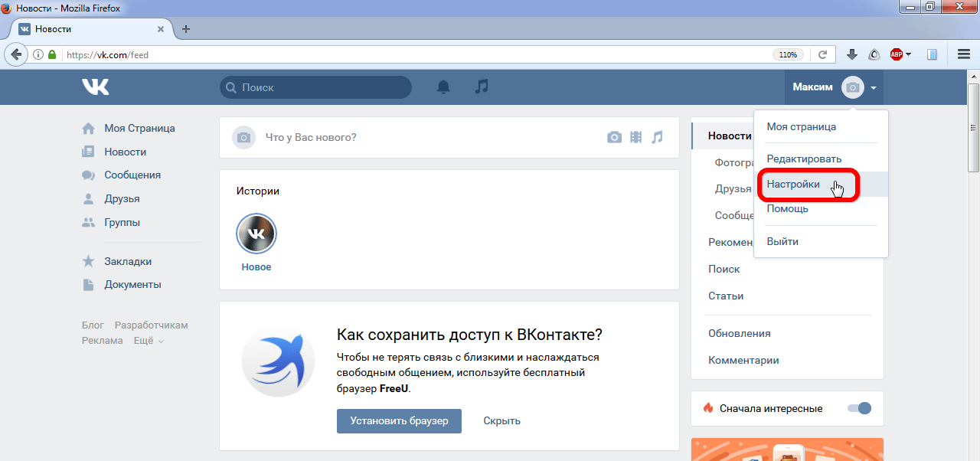
Task: Click the Скрыть link
Action: tap(501, 420)
